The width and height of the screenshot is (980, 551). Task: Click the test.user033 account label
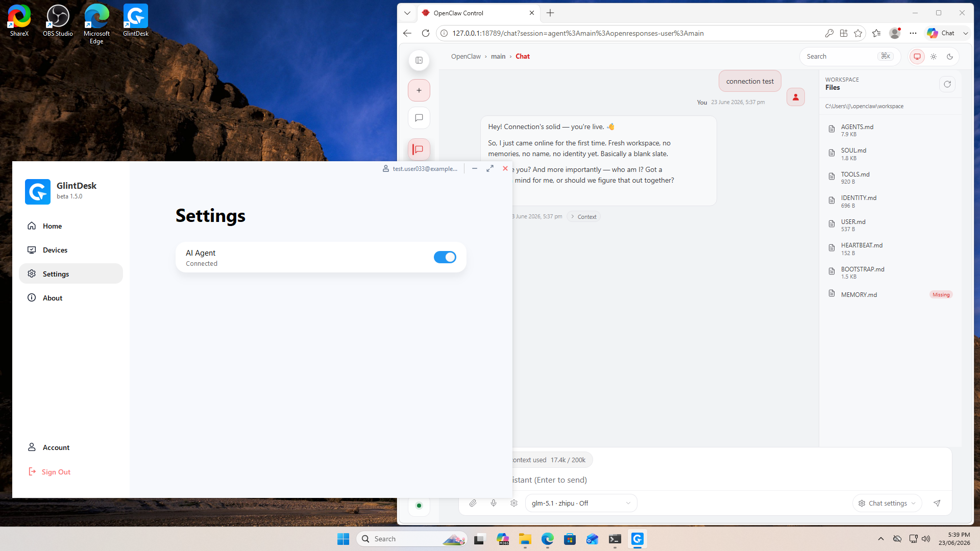pos(420,169)
